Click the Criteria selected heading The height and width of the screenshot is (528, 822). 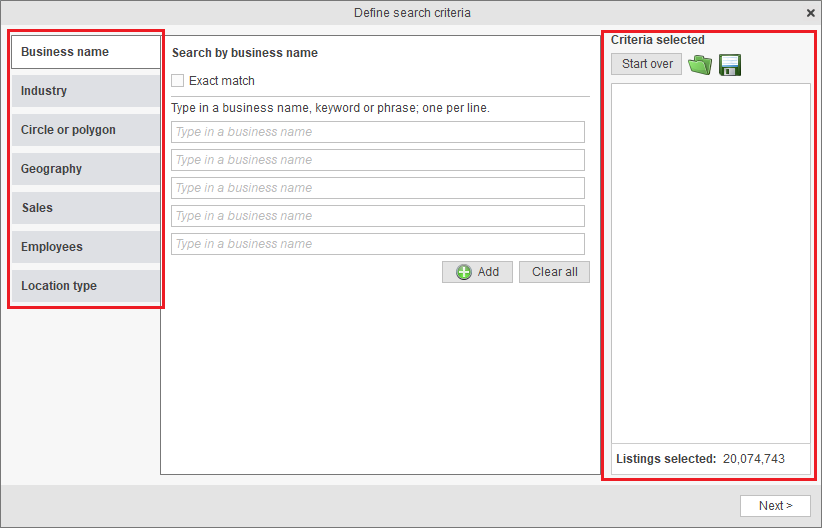pos(657,40)
